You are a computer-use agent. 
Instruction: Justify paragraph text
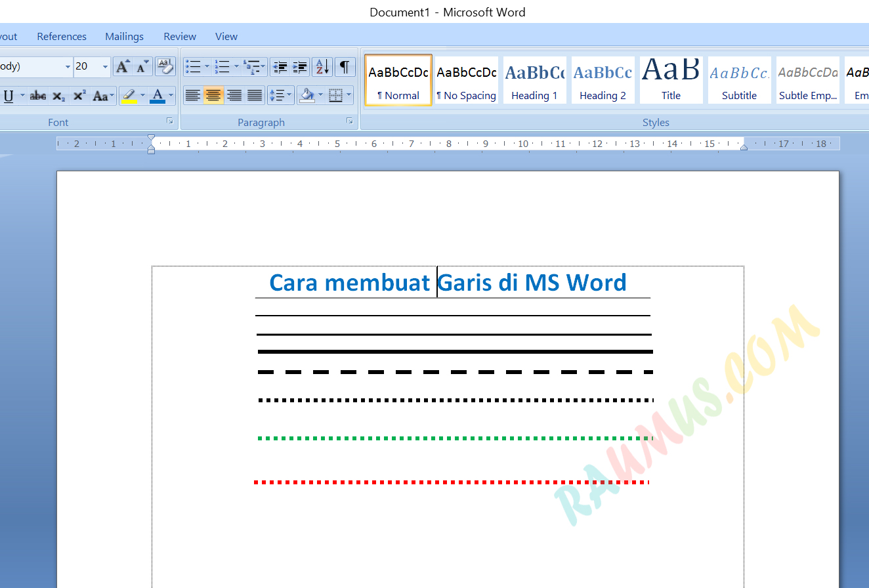[x=255, y=96]
